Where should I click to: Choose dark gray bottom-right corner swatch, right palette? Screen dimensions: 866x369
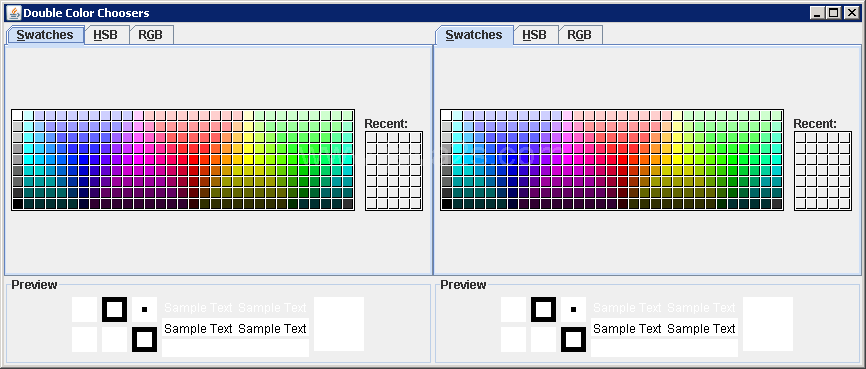777,204
